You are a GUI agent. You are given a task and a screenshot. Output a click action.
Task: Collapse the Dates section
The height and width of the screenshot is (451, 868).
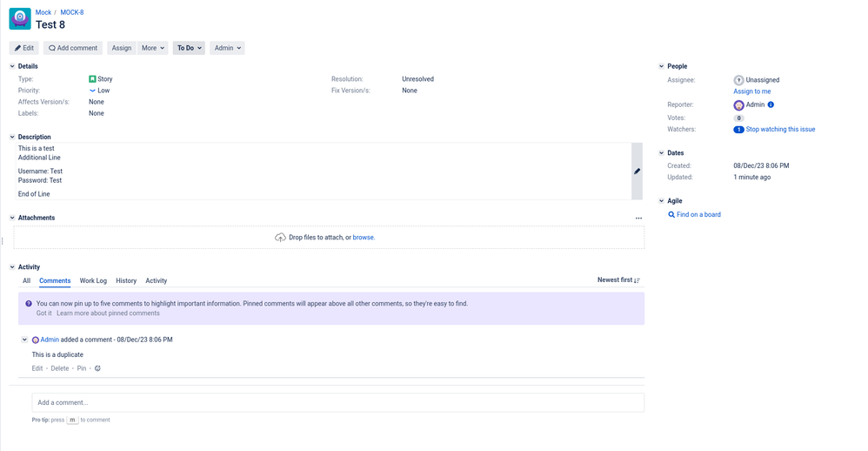coord(661,153)
